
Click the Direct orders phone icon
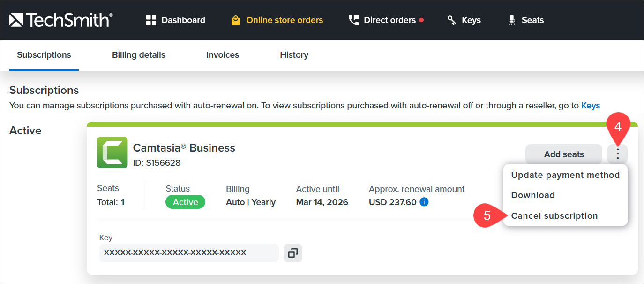pyautogui.click(x=353, y=20)
